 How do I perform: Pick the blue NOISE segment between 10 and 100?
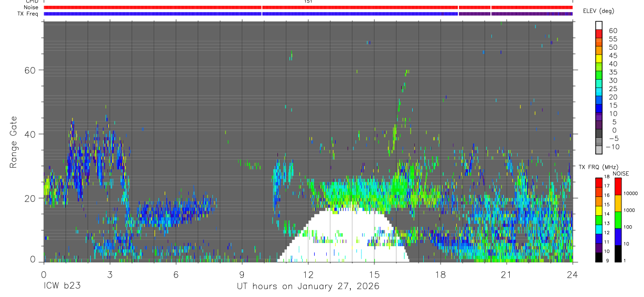[618, 236]
